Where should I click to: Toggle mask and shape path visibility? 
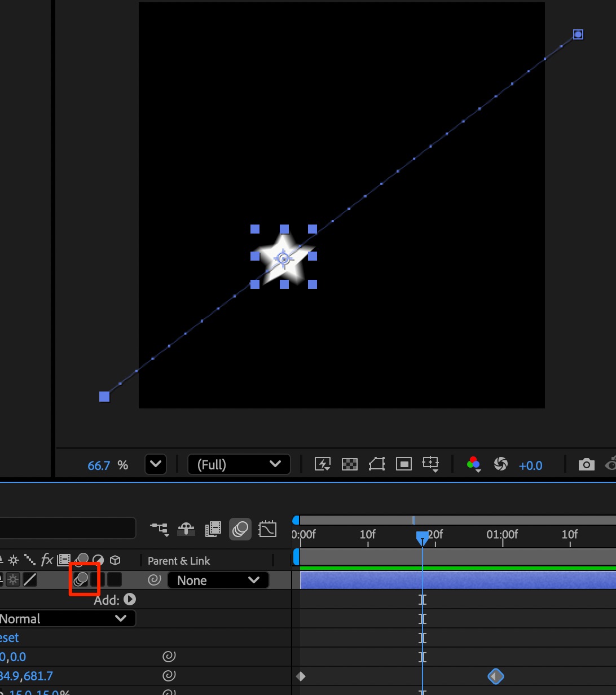click(376, 464)
